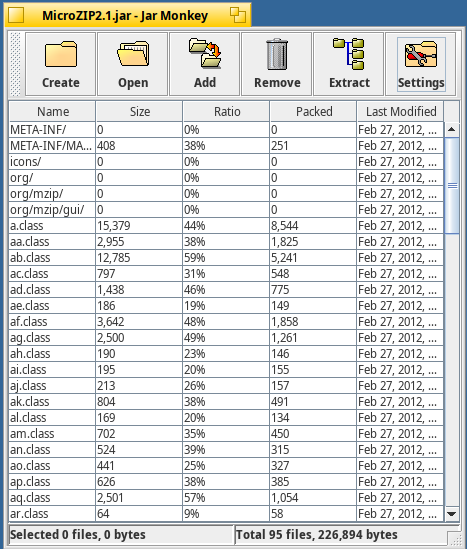Viewport: 467px width, 549px height.
Task: Select the ae.class file
Action: tap(226, 306)
